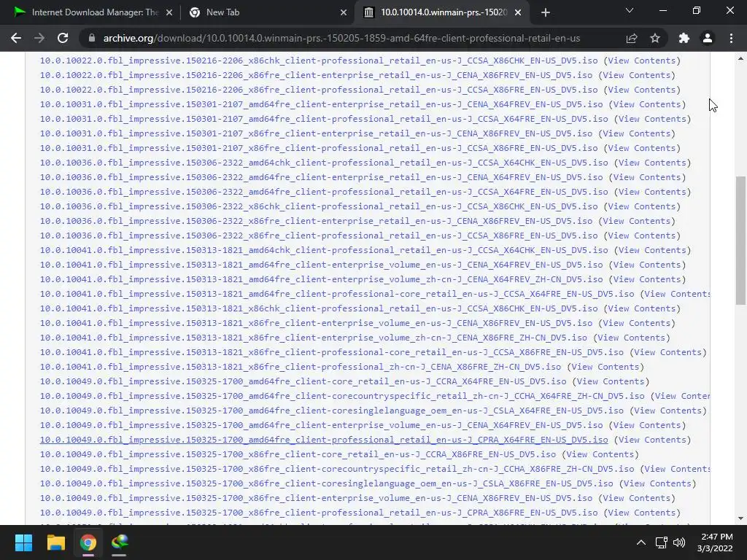Download 10049 amd64fre coresinglelanguage oem ISO
Screen dimensions: 747x560
click(332, 411)
